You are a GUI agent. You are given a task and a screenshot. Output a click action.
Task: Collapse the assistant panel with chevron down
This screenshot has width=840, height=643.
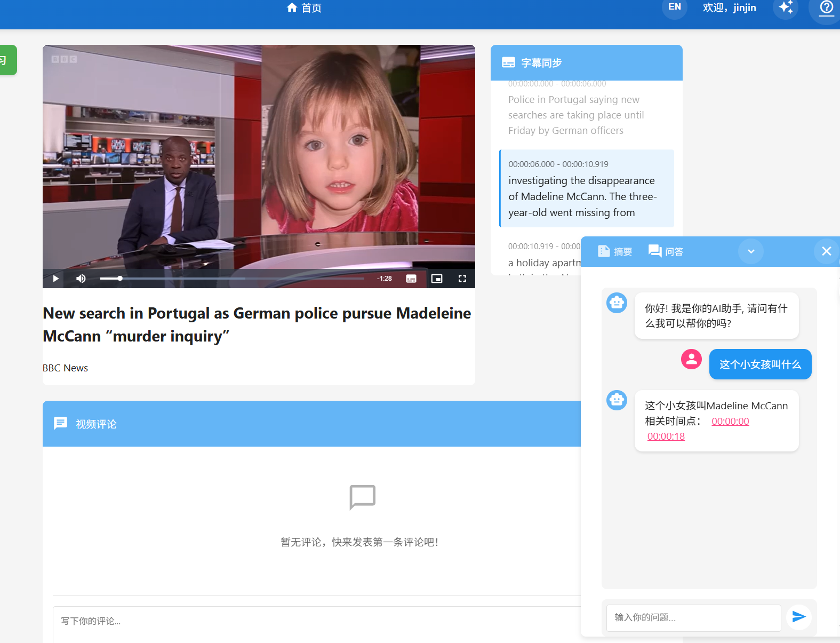751,251
